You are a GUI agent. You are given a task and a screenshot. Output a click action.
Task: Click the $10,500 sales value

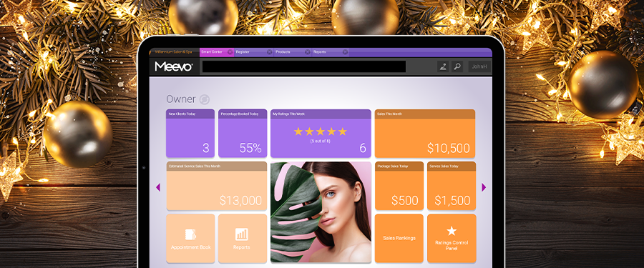click(x=449, y=148)
